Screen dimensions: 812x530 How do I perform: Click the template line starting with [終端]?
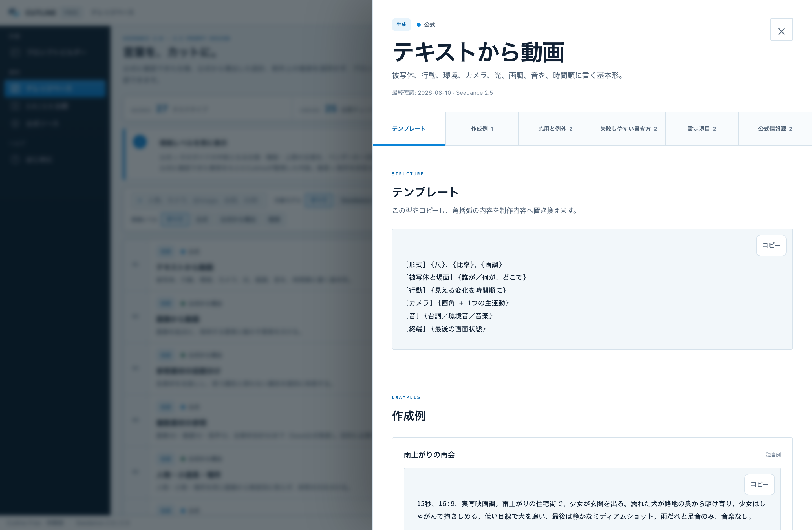(x=445, y=329)
